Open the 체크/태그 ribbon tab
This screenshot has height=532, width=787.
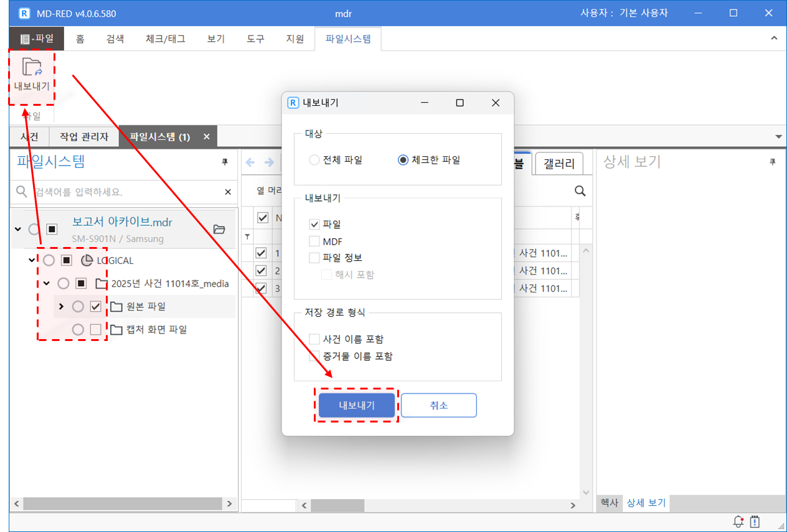tap(165, 39)
